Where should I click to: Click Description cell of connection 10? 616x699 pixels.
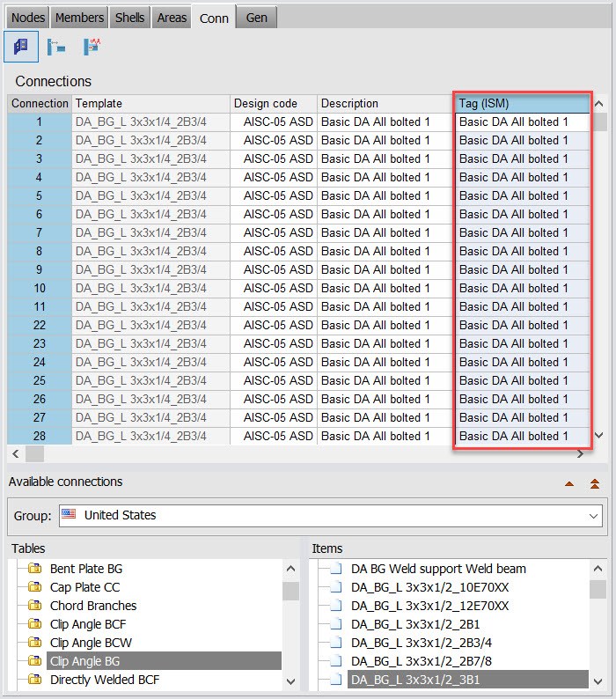tap(386, 288)
